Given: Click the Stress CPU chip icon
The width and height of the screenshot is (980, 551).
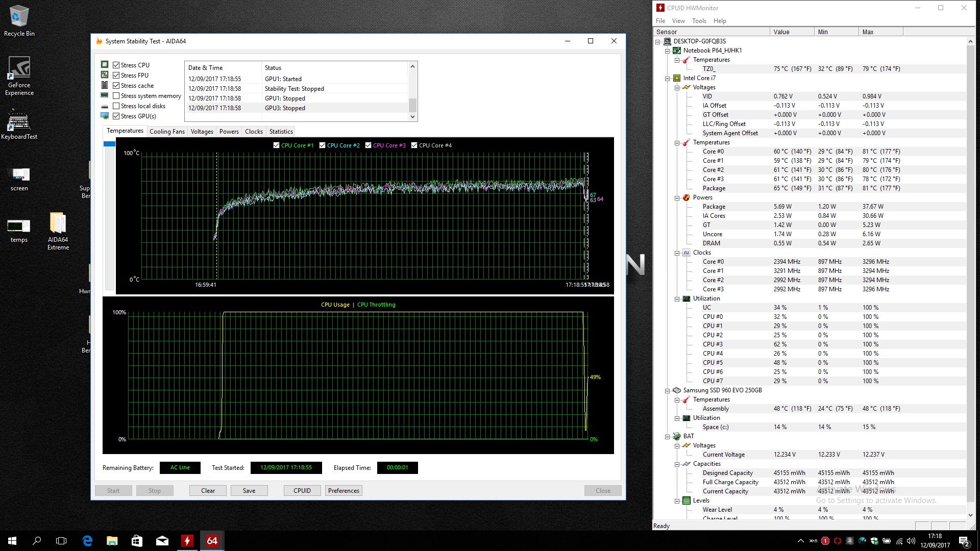Looking at the screenshot, I should (105, 65).
